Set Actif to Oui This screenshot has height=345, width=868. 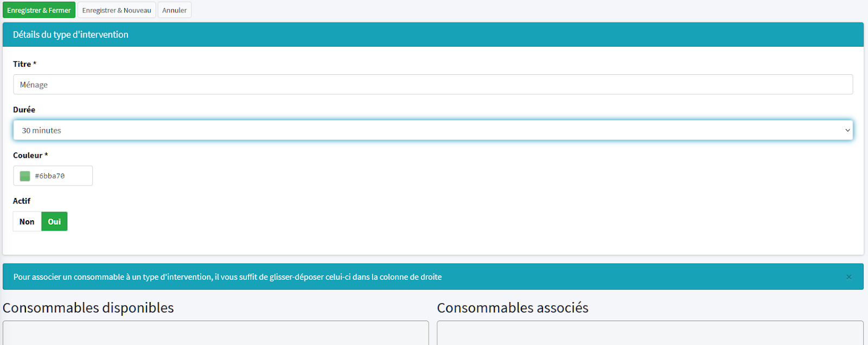tap(54, 221)
